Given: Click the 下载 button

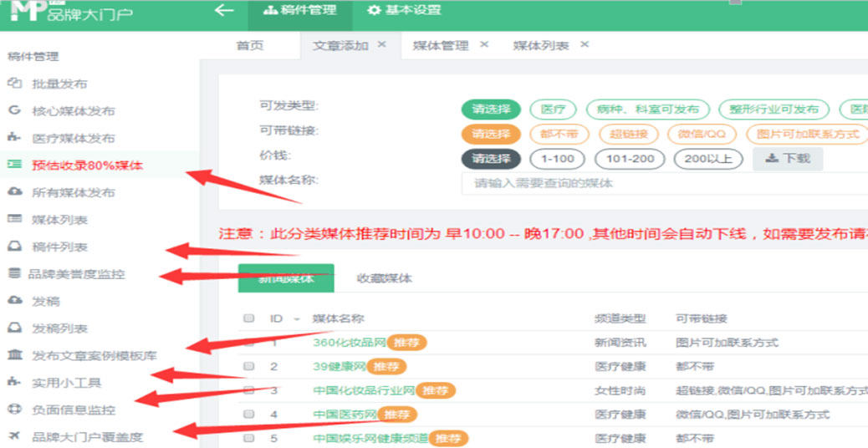Looking at the screenshot, I should (x=787, y=158).
